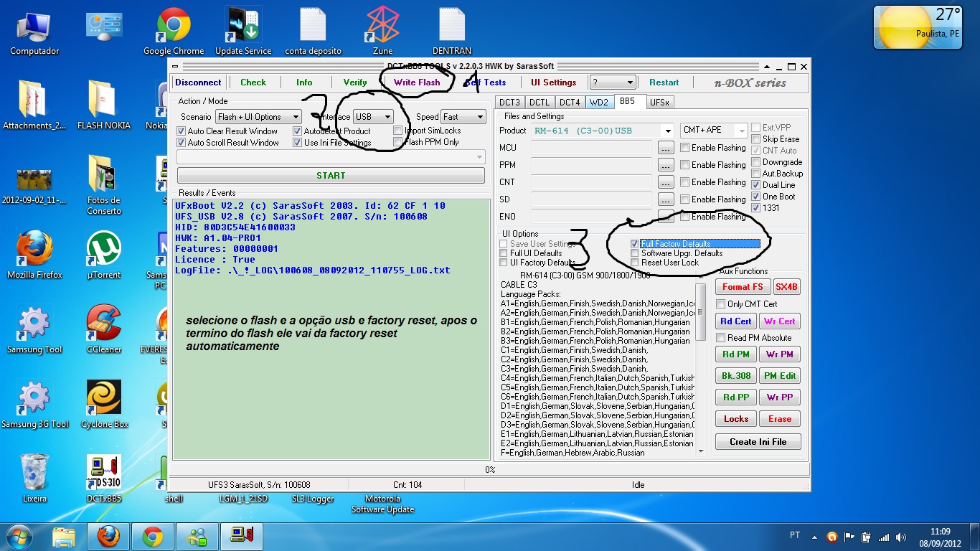Open the FLASH NOKIA folder
This screenshot has height=551, width=980.
(x=104, y=105)
